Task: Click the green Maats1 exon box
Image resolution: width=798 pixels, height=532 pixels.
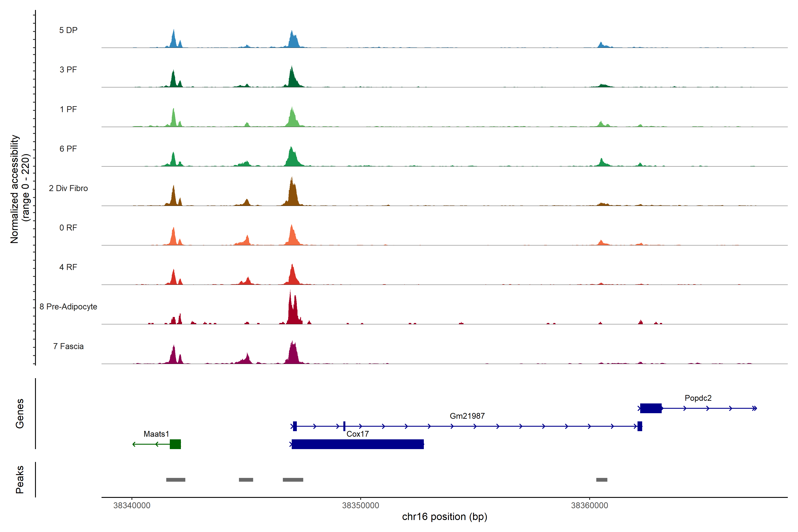Action: [x=175, y=444]
